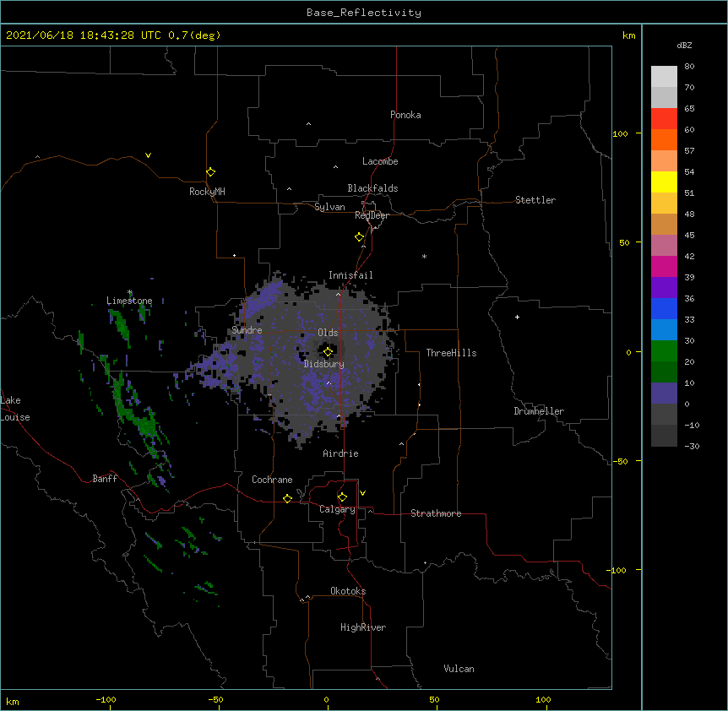This screenshot has height=711, width=728.
Task: Pick the red 60-65 dBZ legend swatch
Action: click(x=664, y=118)
